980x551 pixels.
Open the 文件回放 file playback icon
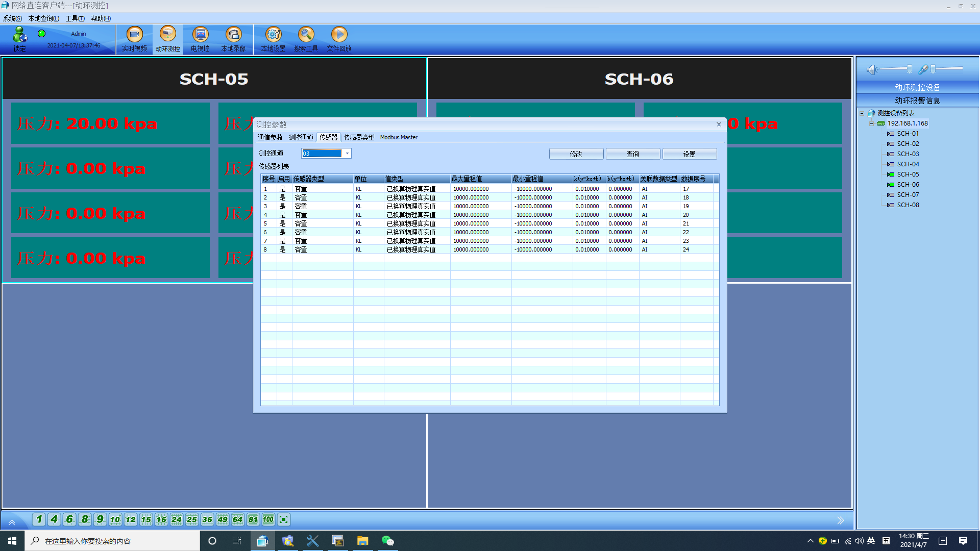pyautogui.click(x=339, y=39)
